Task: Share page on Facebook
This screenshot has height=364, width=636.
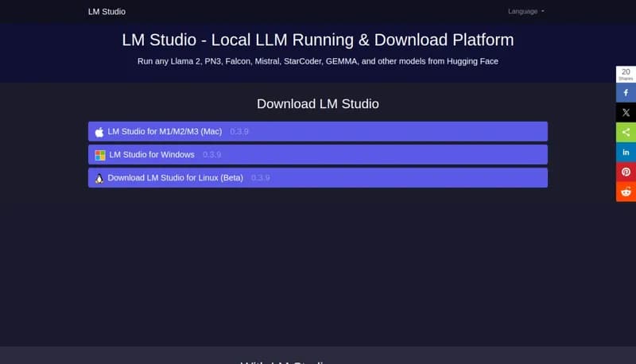Action: (x=626, y=93)
